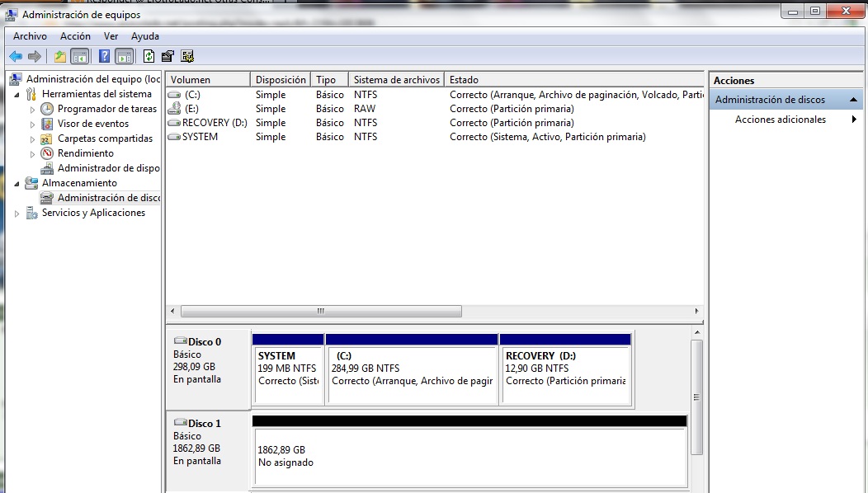Screen dimensions: 868x493
Task: Select the (C:) 284,99 GB partition block
Action: [411, 369]
